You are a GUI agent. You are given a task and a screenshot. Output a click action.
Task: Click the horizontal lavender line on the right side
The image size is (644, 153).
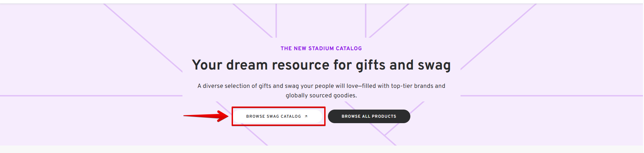pos(552,96)
